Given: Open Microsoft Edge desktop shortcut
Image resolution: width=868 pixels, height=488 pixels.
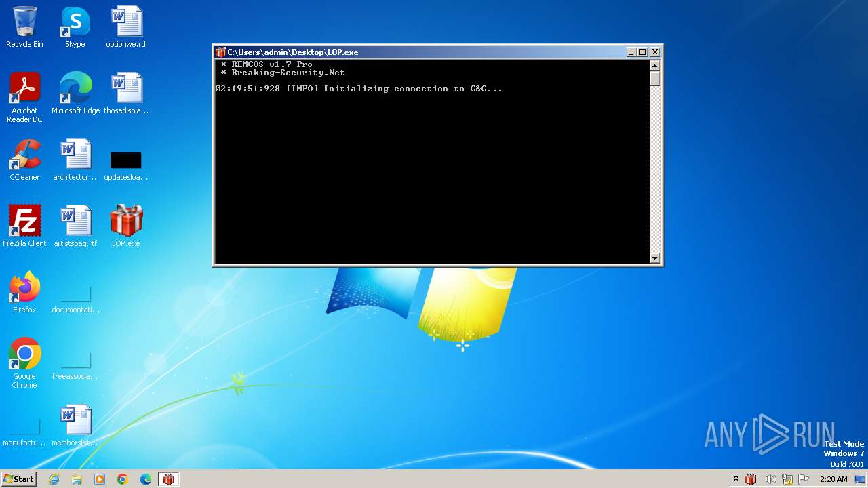Looking at the screenshot, I should click(75, 94).
